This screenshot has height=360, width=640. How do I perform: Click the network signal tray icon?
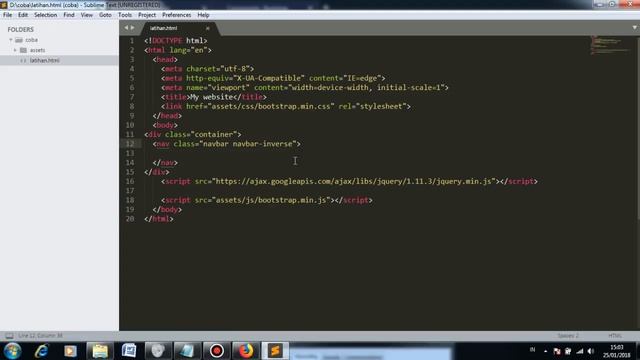580,351
